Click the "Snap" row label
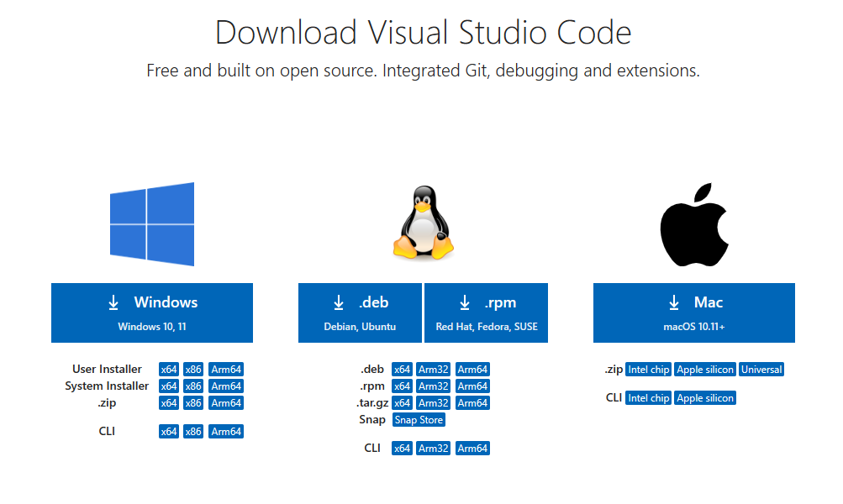 (x=372, y=420)
